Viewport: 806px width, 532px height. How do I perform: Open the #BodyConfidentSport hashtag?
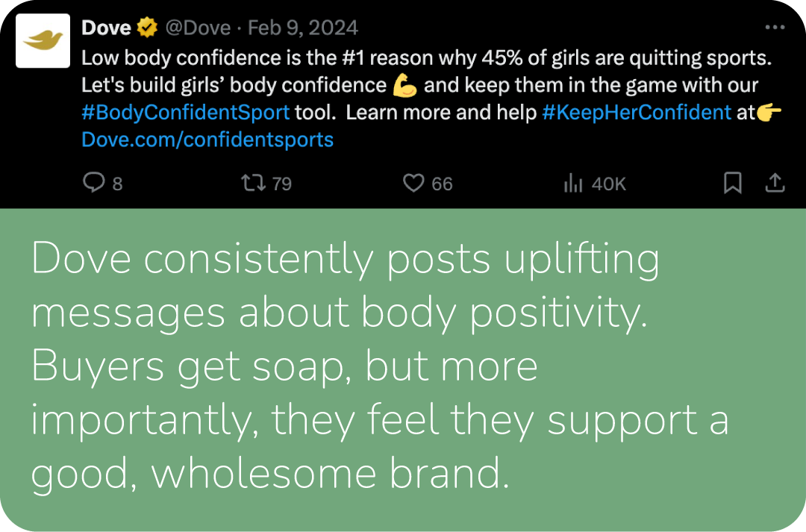click(185, 113)
